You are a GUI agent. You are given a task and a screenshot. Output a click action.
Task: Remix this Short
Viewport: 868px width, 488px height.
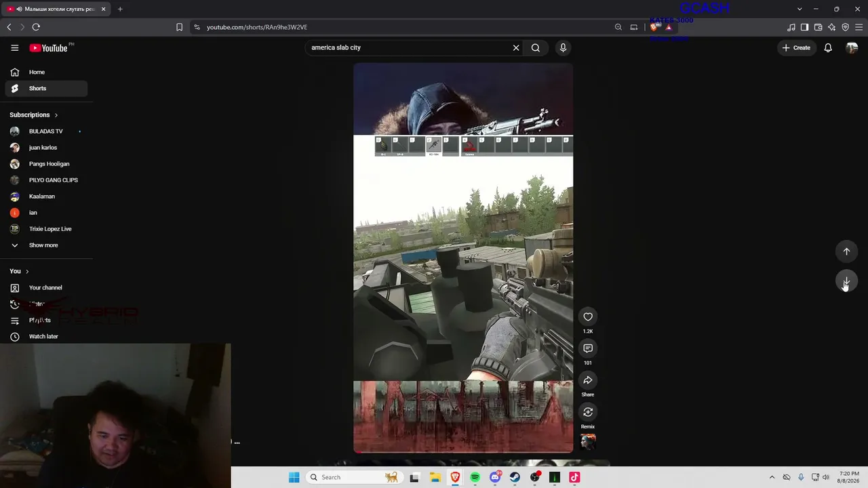pyautogui.click(x=588, y=412)
